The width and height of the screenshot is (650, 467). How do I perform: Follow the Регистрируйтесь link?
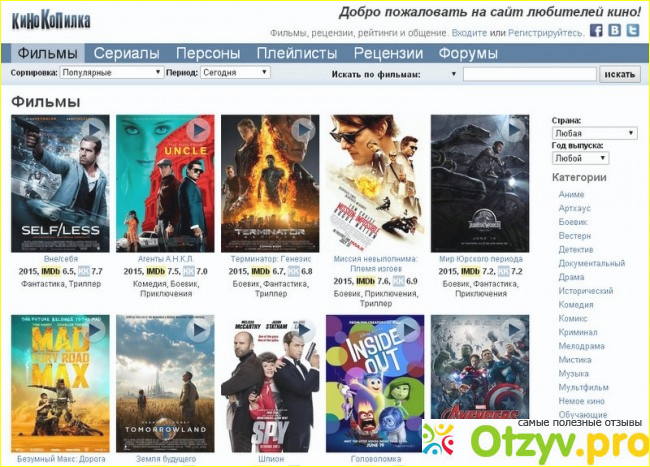546,33
